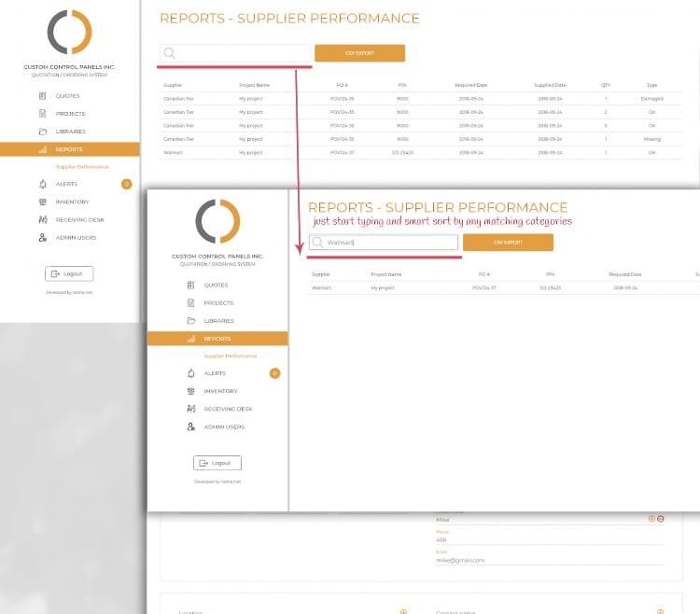Click the Walmart supplier cell in the front window table
700x614 pixels.
click(x=321, y=288)
